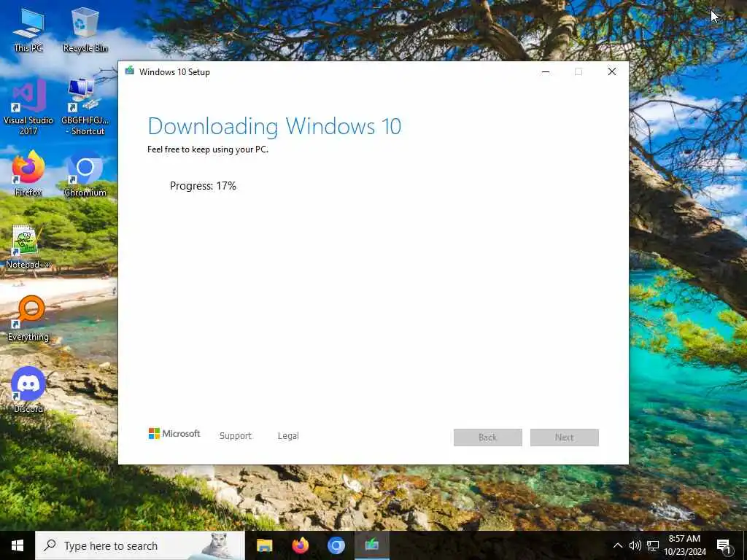747x560 pixels.
Task: Click the Windows 10 Setup taskbar icon
Action: point(372,545)
